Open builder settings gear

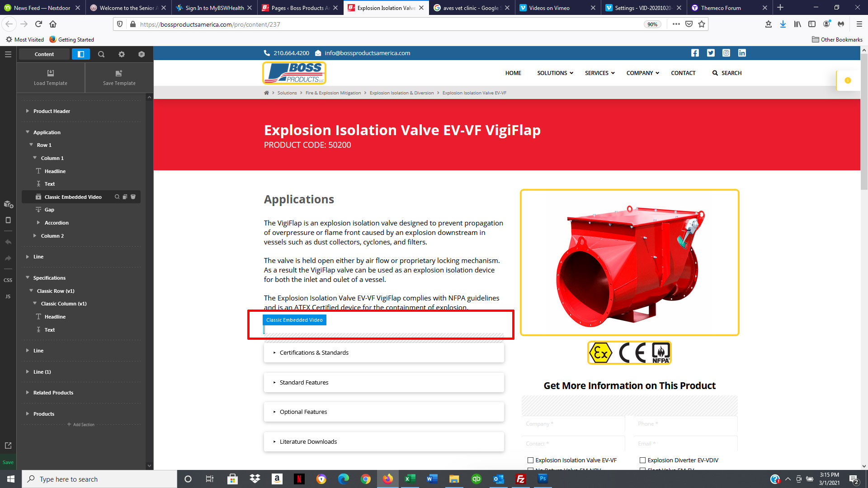point(122,54)
